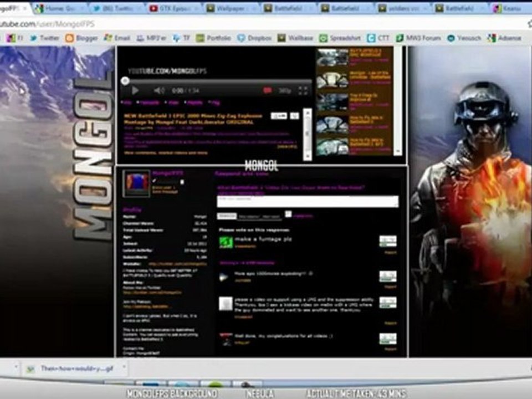The image size is (532, 399).
Task: Open dropdown arrow beside downloaded gif
Action: [x=124, y=367]
